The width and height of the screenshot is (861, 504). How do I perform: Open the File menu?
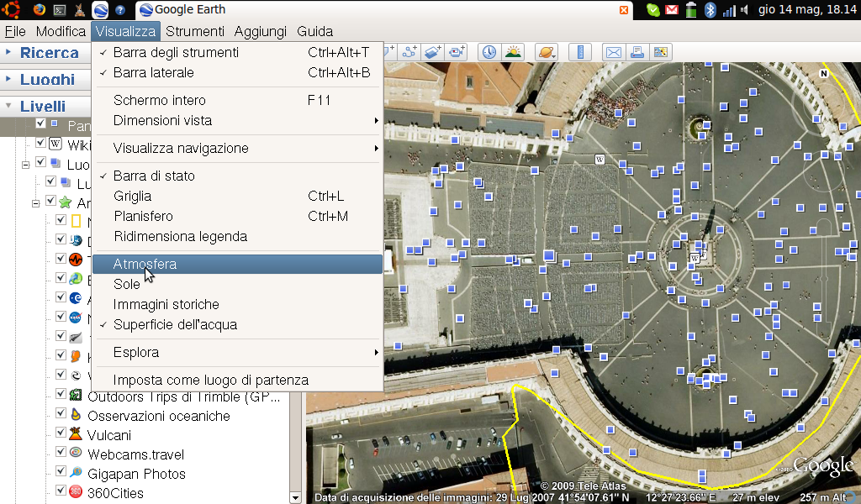pyautogui.click(x=15, y=31)
